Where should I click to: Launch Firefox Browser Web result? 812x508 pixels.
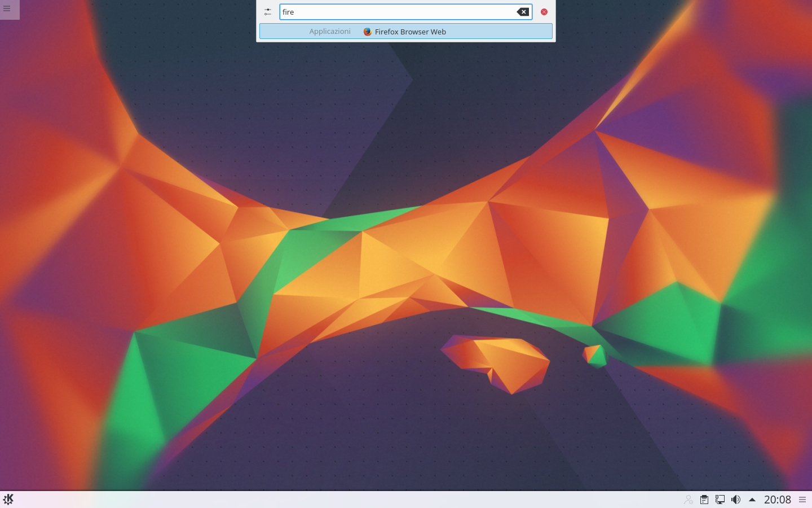(410, 32)
